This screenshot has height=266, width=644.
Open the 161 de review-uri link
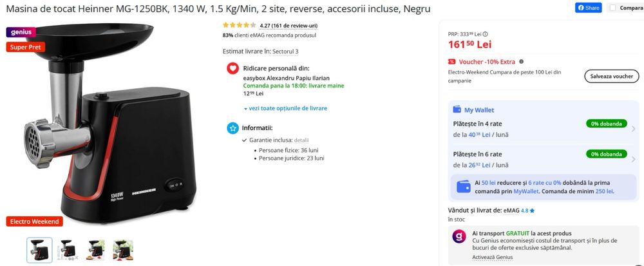tap(289, 26)
